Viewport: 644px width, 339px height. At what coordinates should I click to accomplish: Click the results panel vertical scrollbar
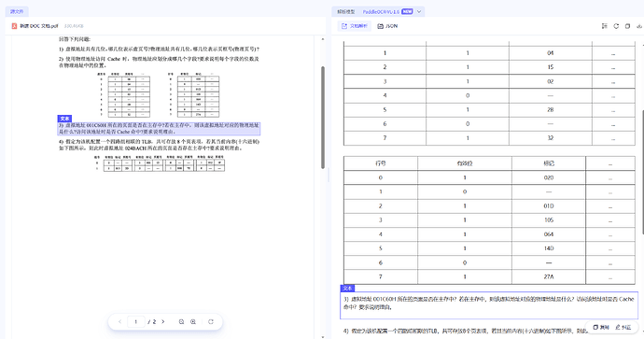point(642,172)
